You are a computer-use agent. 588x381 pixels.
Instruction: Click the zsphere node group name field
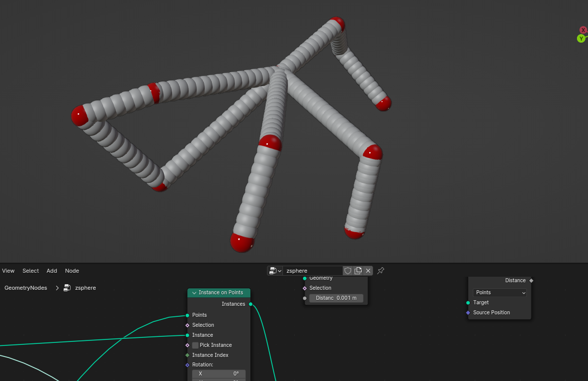pyautogui.click(x=313, y=271)
